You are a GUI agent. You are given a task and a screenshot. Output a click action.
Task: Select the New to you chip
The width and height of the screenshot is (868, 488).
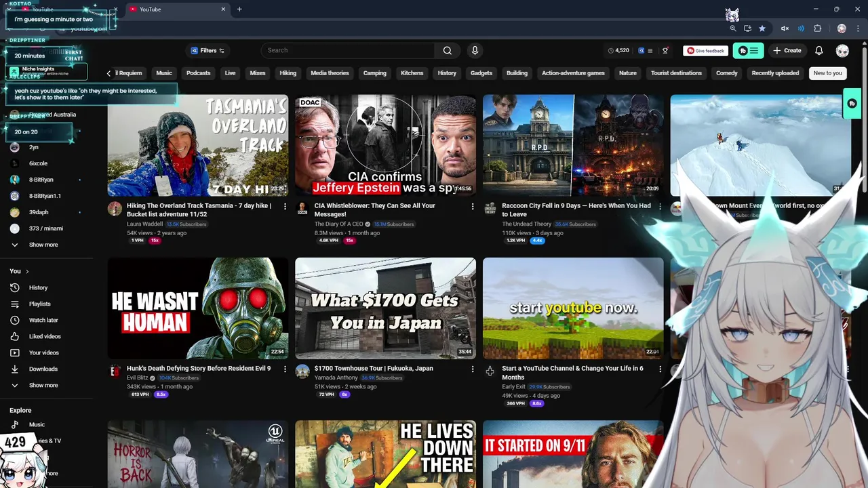coord(827,73)
